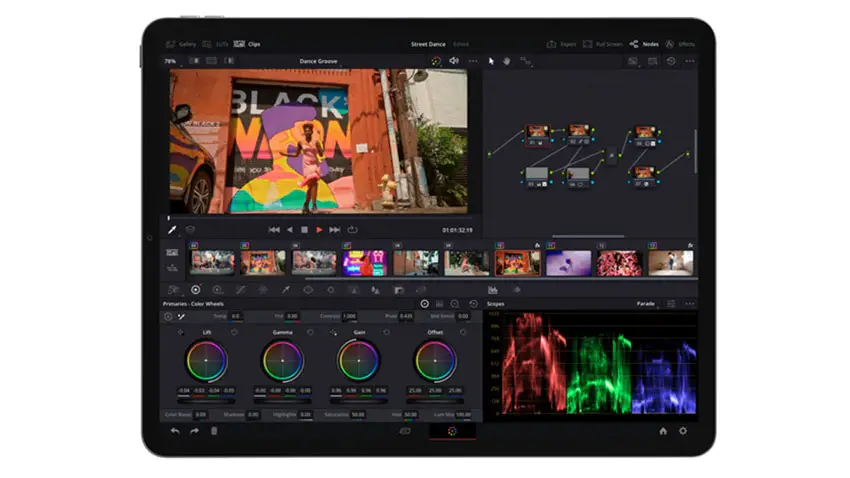This screenshot has width=850, height=478.
Task: Open the Qualifier eyedropper palette
Action: click(286, 290)
